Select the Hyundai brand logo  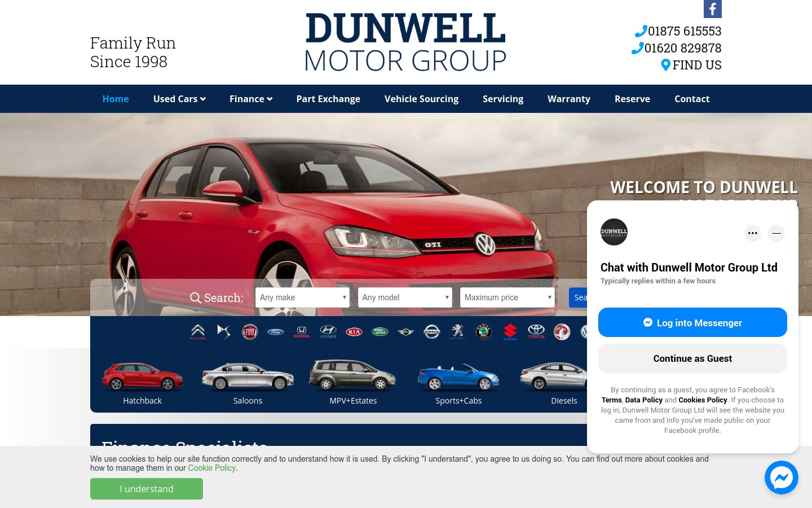pos(328,332)
